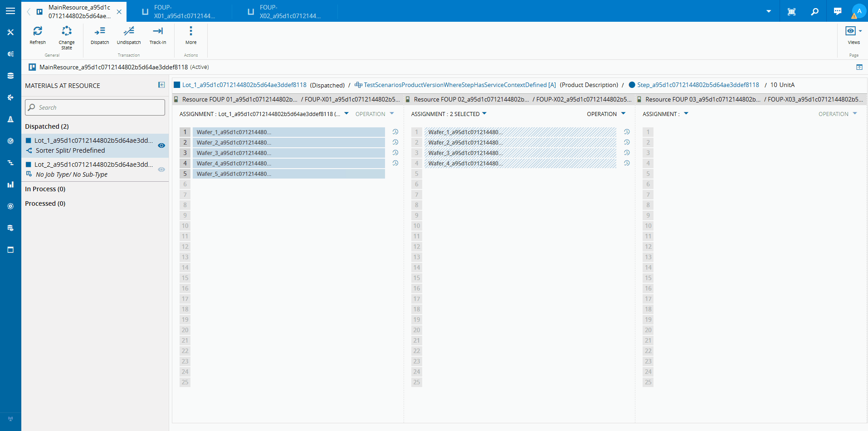The height and width of the screenshot is (431, 868).
Task: Click slot 1 in FOUP 03
Action: coord(648,132)
